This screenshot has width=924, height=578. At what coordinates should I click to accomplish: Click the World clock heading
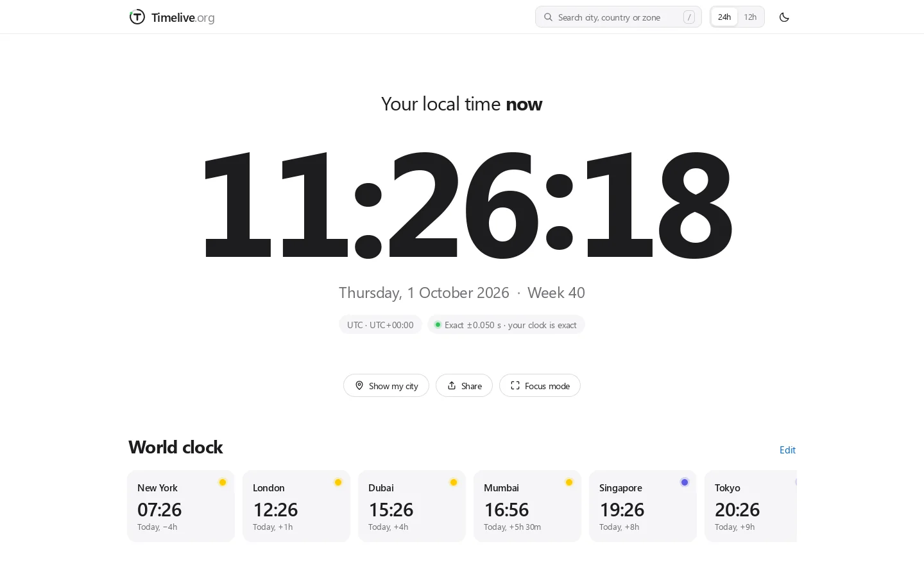[176, 447]
